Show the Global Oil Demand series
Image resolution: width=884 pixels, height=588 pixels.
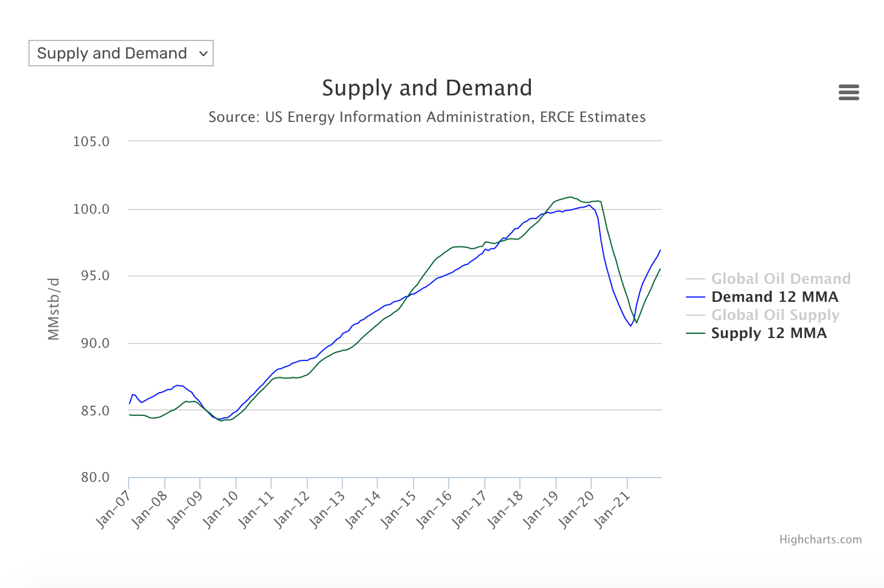781,279
